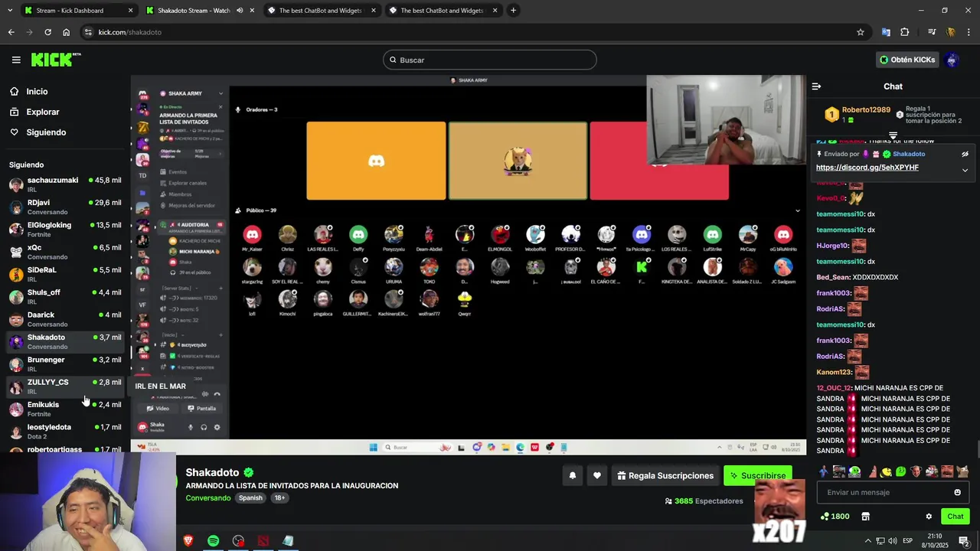Screen dimensions: 980x551
Task: Mute the Shakadoto Stream tab audio
Action: [240, 11]
